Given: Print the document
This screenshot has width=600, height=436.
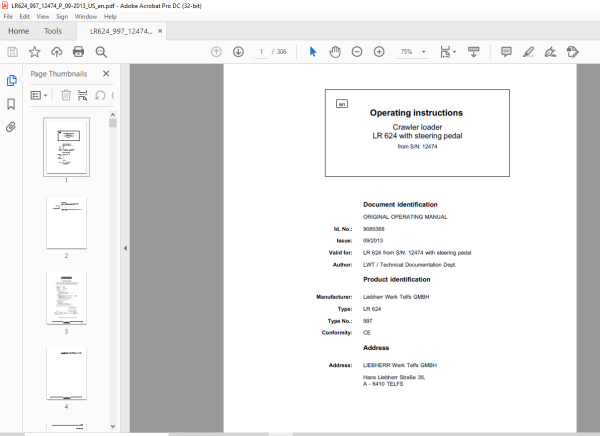Looking at the screenshot, I should coord(78,52).
